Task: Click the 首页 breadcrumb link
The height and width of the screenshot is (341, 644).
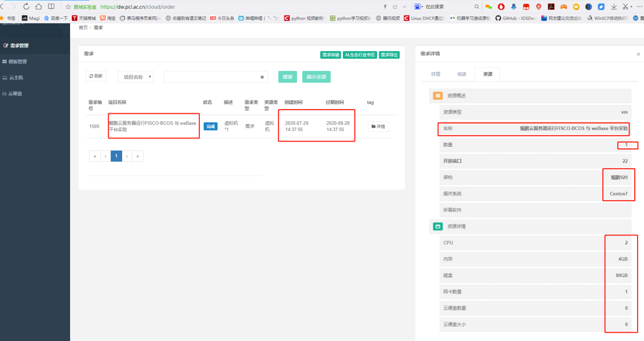Action: (x=83, y=28)
